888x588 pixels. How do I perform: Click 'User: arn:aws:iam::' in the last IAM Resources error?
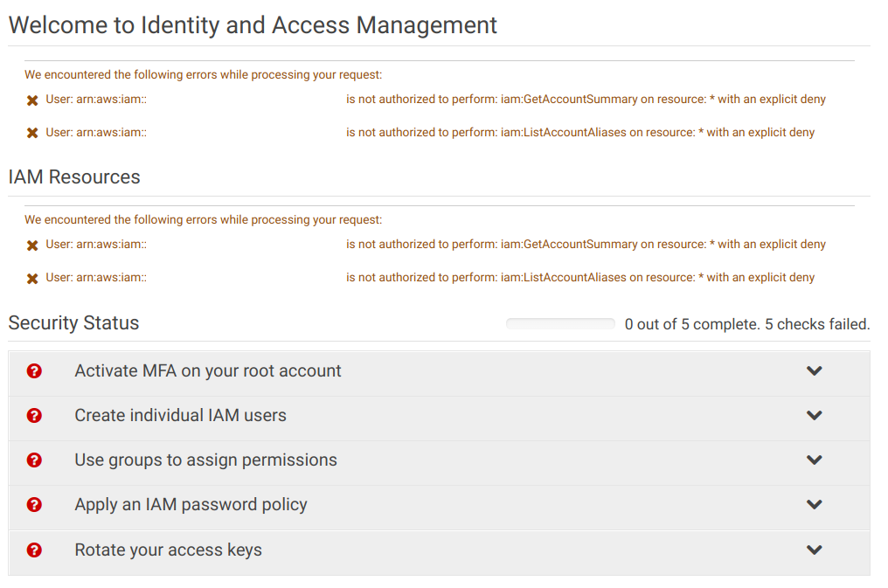[x=96, y=277]
